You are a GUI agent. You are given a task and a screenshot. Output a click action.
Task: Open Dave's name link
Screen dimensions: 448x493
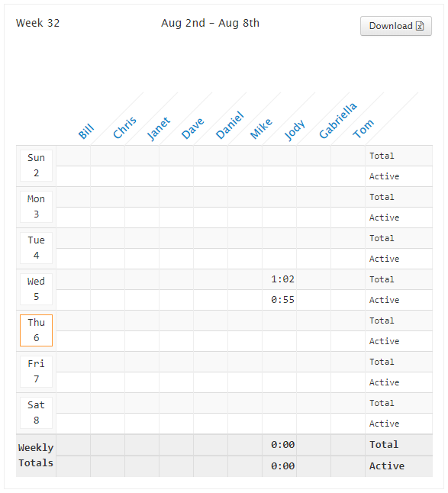point(193,128)
